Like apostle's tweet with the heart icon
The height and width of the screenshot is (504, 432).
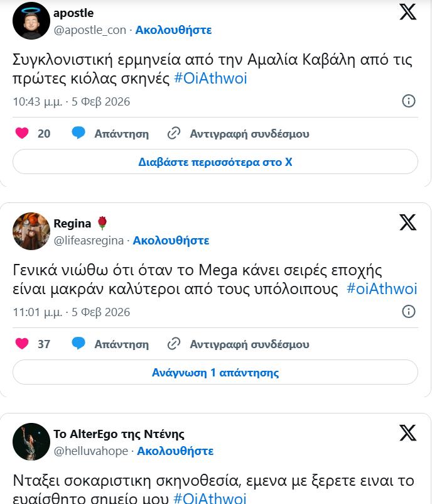coord(22,133)
